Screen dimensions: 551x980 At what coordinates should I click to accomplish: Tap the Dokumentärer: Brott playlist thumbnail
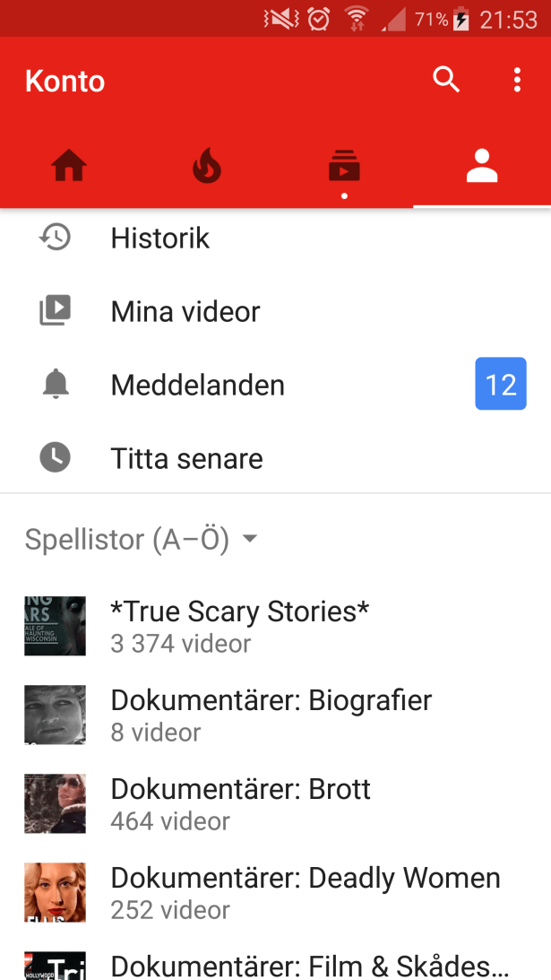[x=56, y=804]
